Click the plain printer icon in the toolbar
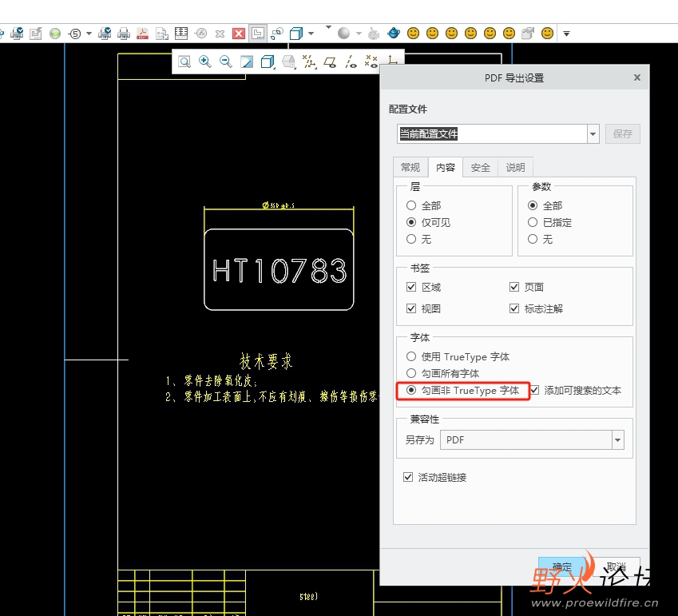The height and width of the screenshot is (616, 678). [x=124, y=34]
